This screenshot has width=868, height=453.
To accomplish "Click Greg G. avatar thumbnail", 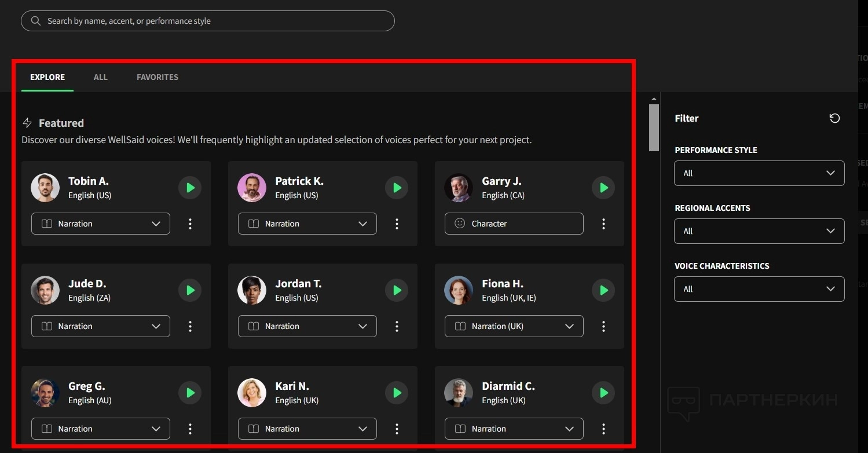I will point(45,393).
